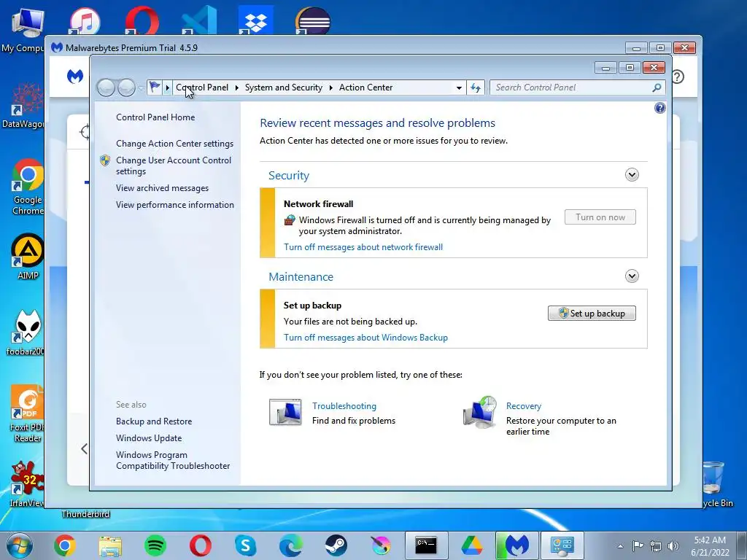The image size is (747, 560).
Task: Click the Turn on now firewall button
Action: 600,217
